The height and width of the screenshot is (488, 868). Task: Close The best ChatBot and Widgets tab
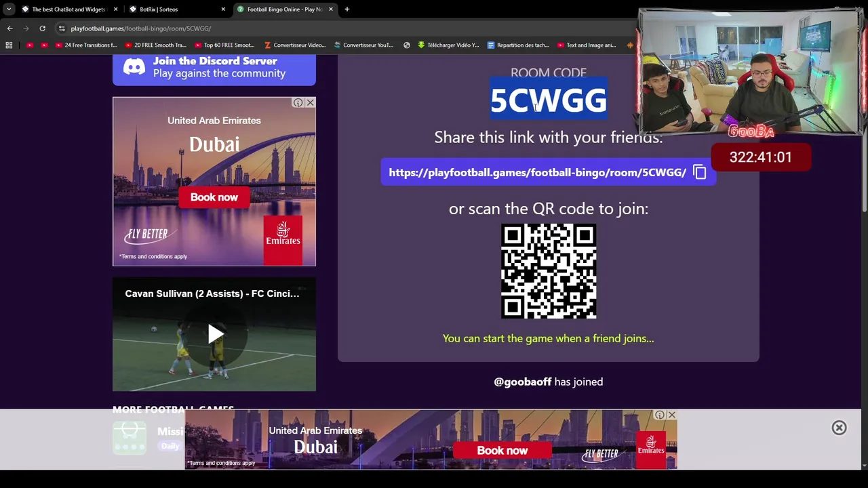[x=115, y=9]
